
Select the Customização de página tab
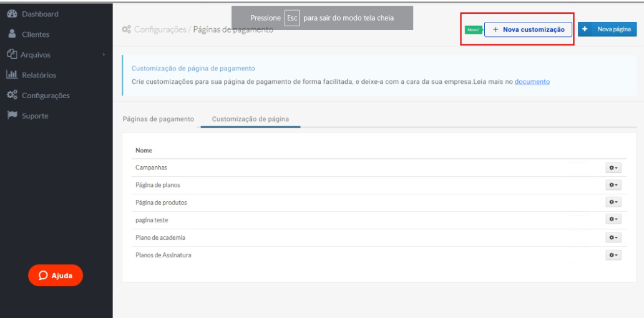pyautogui.click(x=250, y=119)
